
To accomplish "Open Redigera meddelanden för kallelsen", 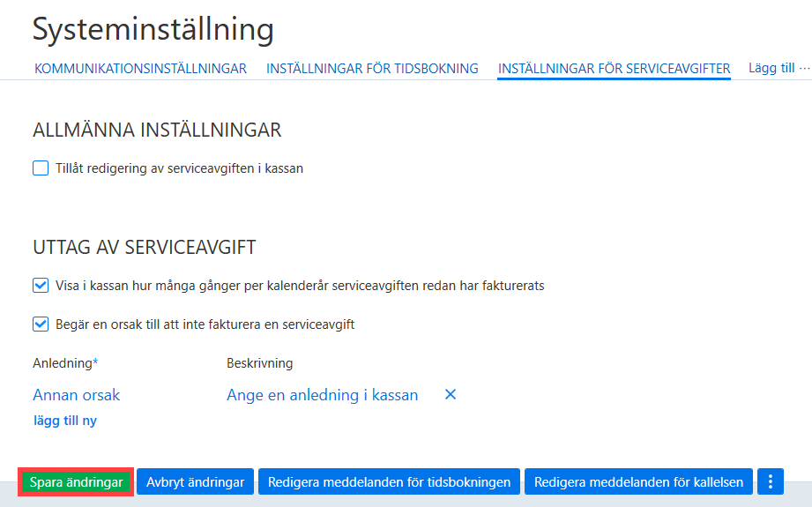I will 638,482.
